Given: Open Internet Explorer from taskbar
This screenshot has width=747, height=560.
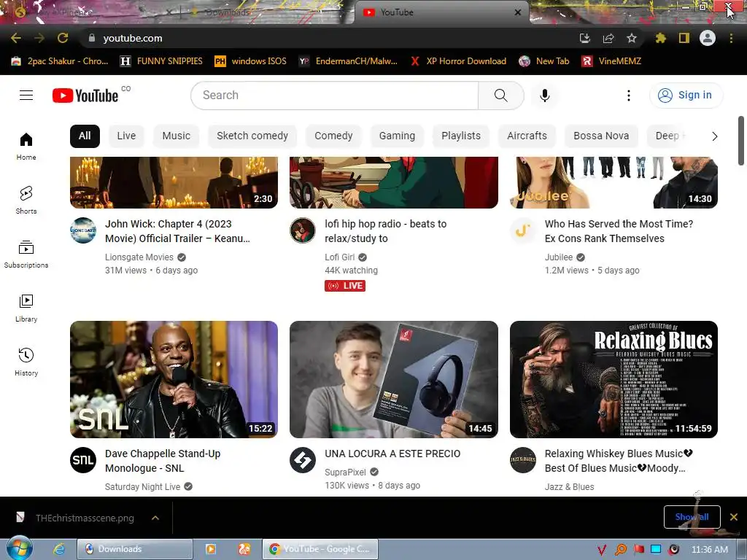Looking at the screenshot, I should click(58, 549).
